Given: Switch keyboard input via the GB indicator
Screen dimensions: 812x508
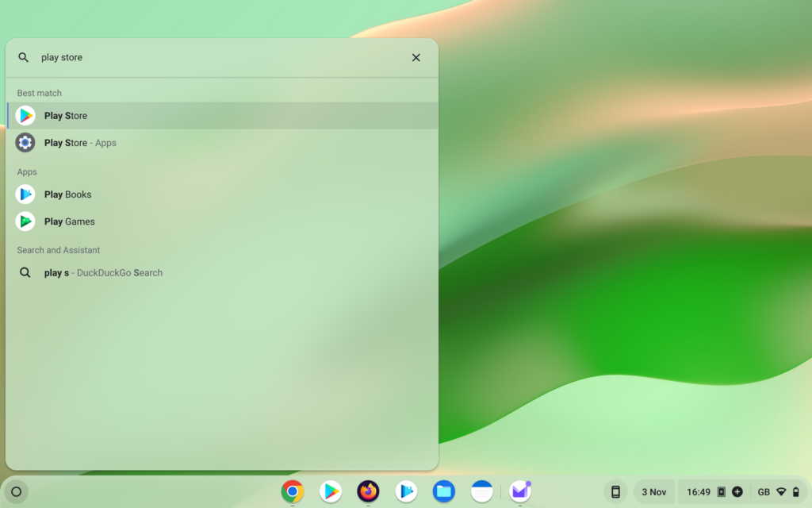Looking at the screenshot, I should (764, 492).
